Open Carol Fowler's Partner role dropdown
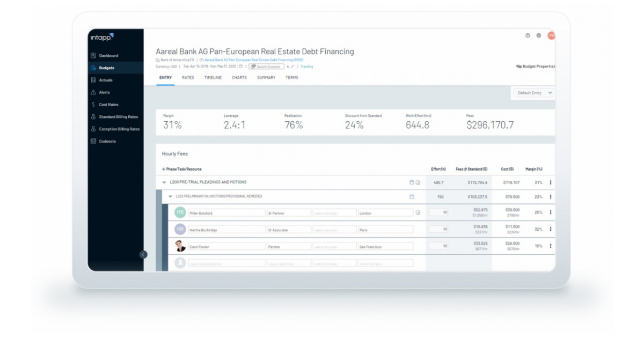Viewport: 644px width, 338px height. (x=289, y=246)
